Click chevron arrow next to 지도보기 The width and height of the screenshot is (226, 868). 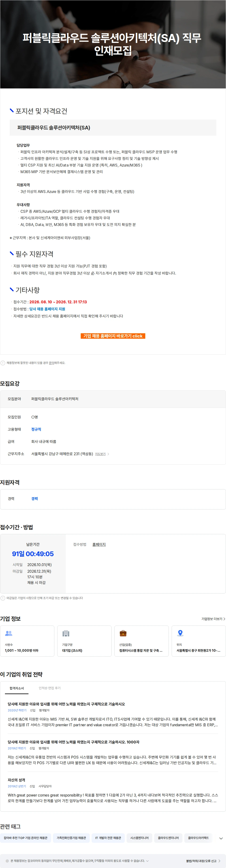pyautogui.click(x=108, y=454)
